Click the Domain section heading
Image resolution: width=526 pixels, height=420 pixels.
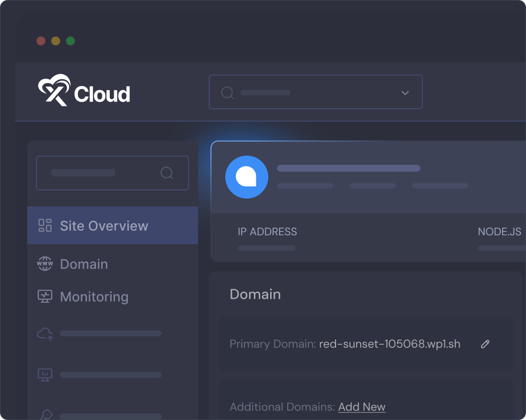255,294
